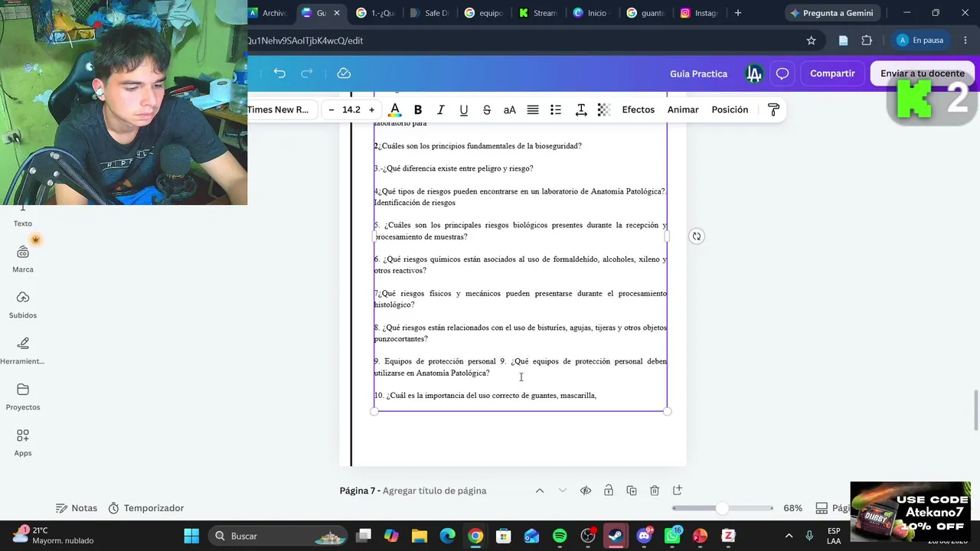Open the Times New Roman font dropdown
The width and height of the screenshot is (980, 551).
[280, 109]
